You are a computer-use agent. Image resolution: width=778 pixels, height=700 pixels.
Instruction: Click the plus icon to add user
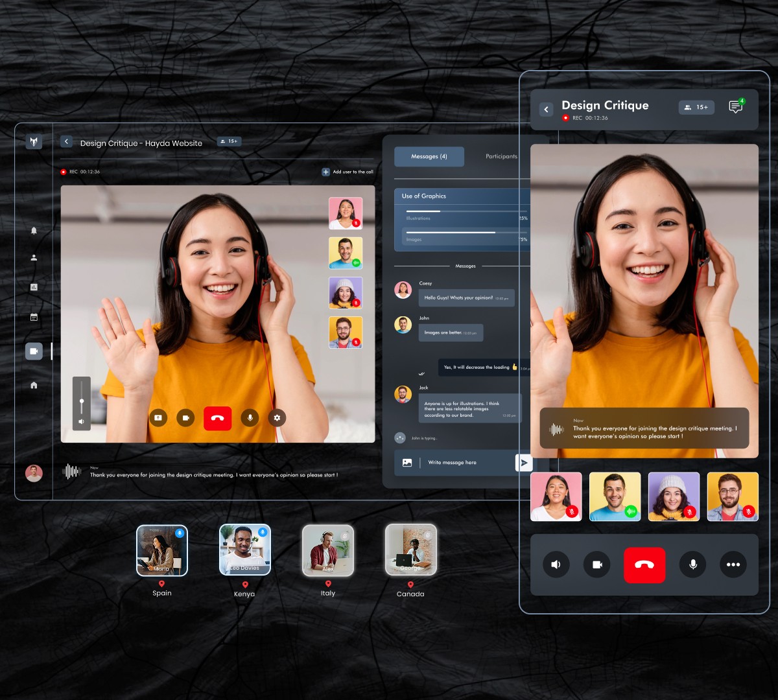click(x=325, y=172)
